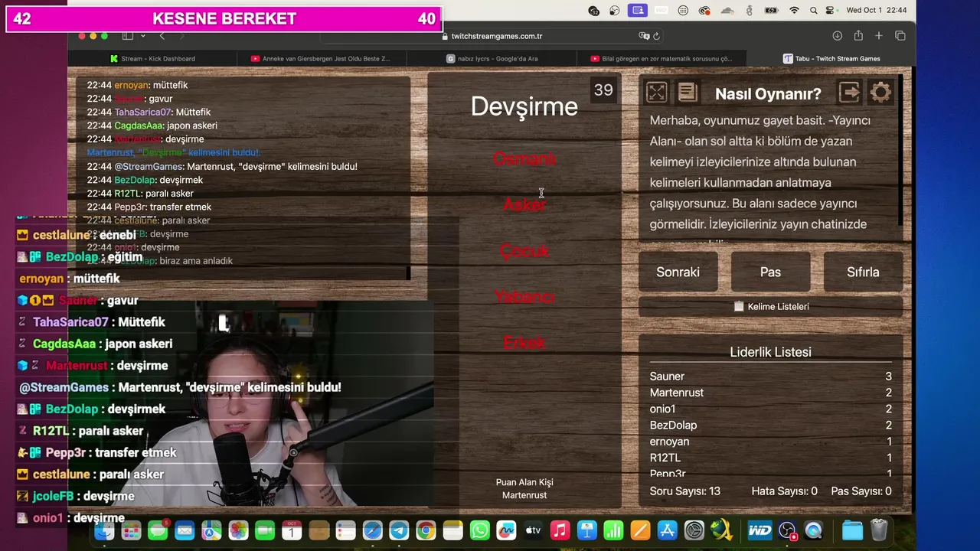
Task: Click the Kelime Listeleri clipboard icon
Action: point(739,306)
